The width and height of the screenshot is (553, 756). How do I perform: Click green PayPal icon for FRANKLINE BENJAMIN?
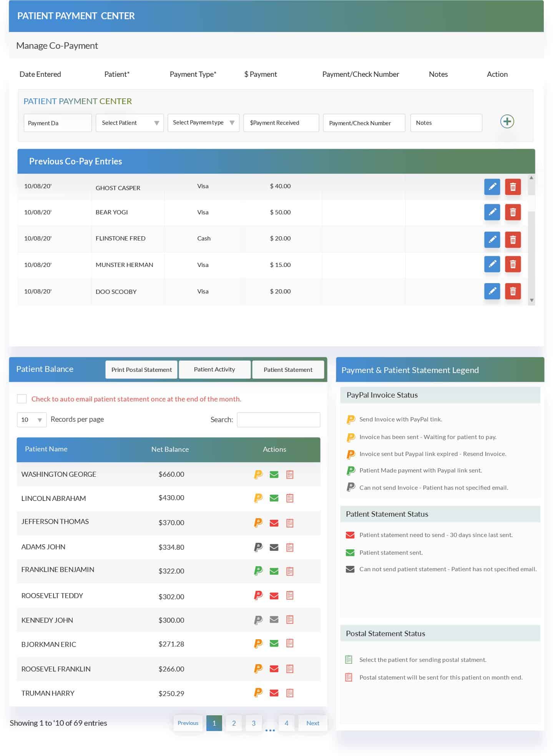258,571
